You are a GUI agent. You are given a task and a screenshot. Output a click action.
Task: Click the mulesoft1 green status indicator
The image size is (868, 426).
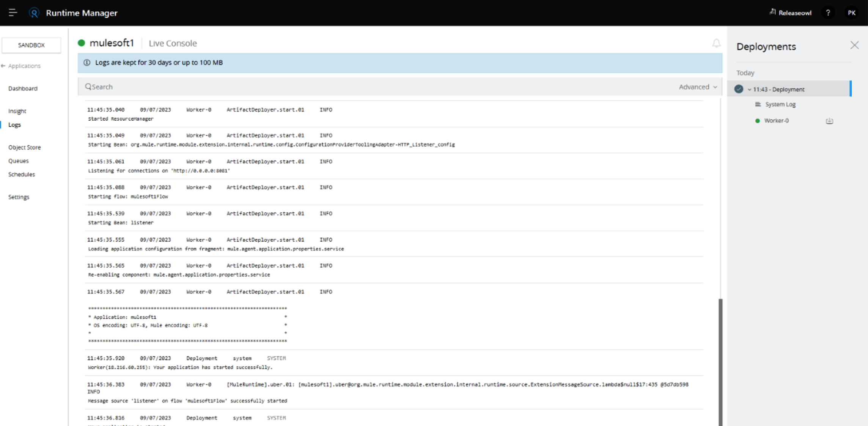81,43
